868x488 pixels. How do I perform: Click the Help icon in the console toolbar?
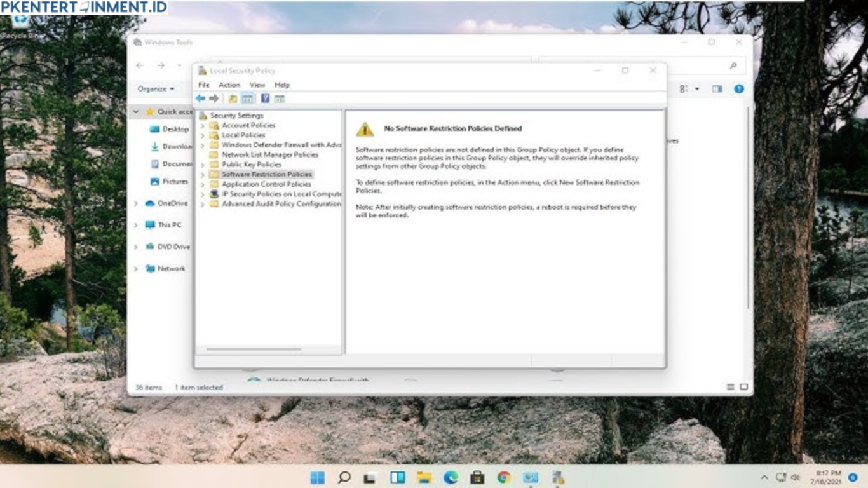click(265, 98)
